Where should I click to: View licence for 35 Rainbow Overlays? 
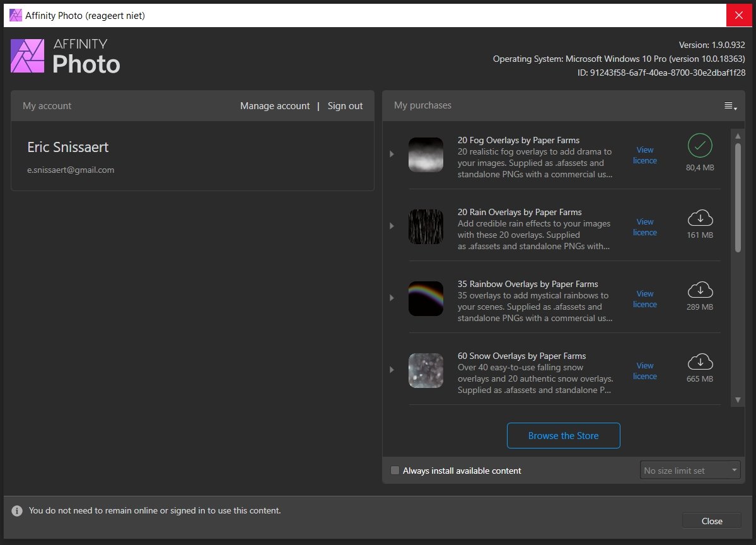[645, 299]
